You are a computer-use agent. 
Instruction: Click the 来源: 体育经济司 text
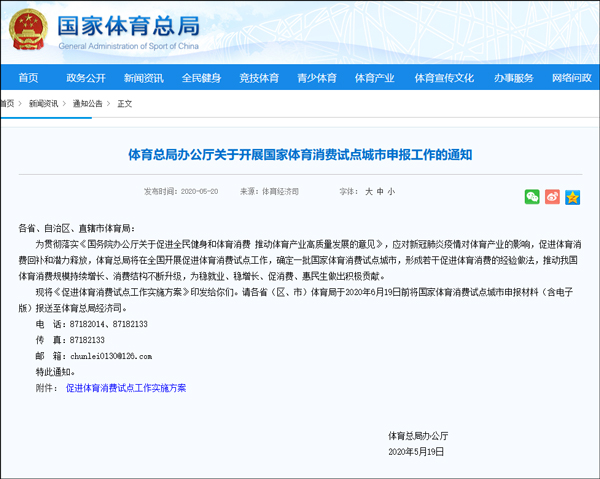[x=269, y=191]
